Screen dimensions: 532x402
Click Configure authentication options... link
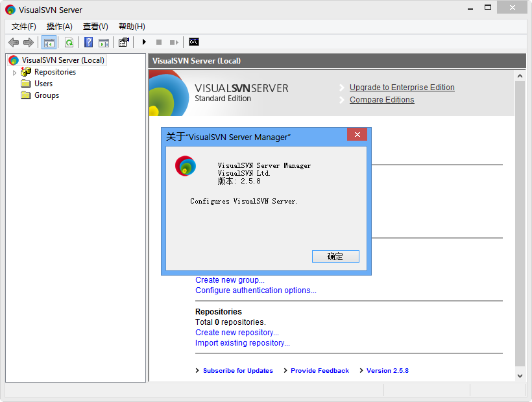256,290
